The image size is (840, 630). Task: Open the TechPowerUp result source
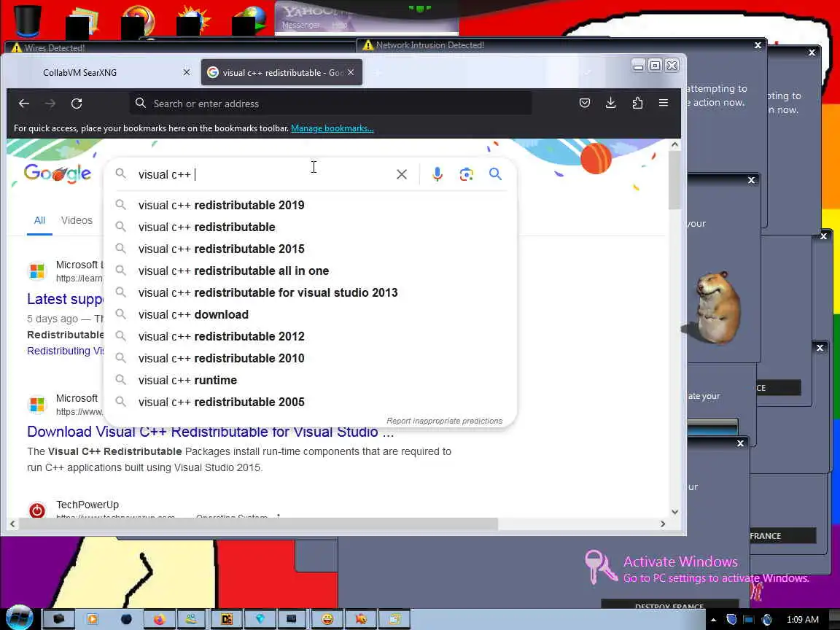(x=87, y=505)
